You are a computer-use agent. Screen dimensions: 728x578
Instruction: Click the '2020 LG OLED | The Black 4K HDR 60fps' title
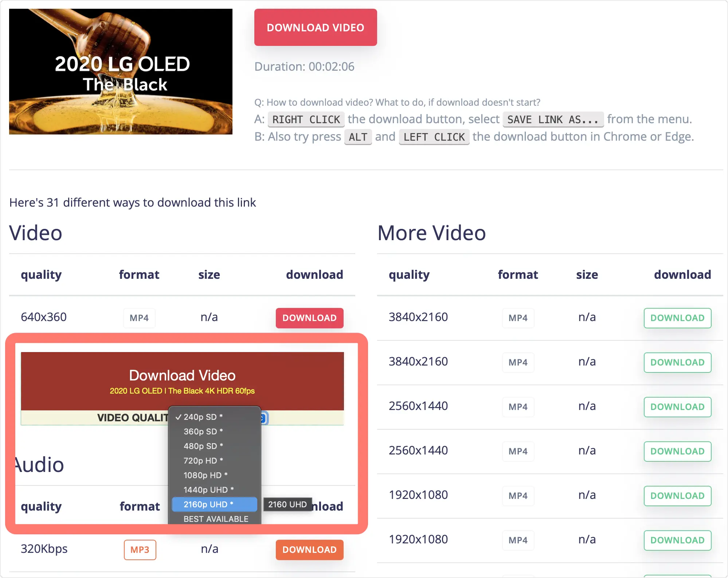[182, 391]
